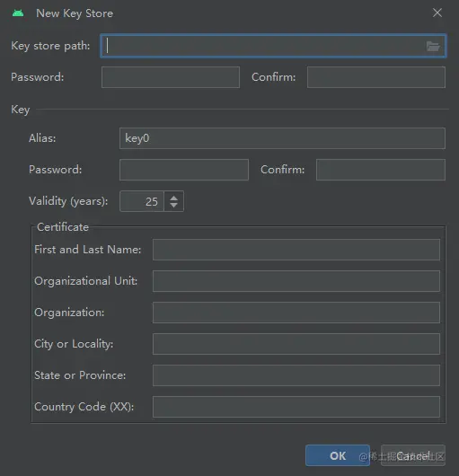
Task: Click the Alias field containing key0
Action: [x=282, y=138]
